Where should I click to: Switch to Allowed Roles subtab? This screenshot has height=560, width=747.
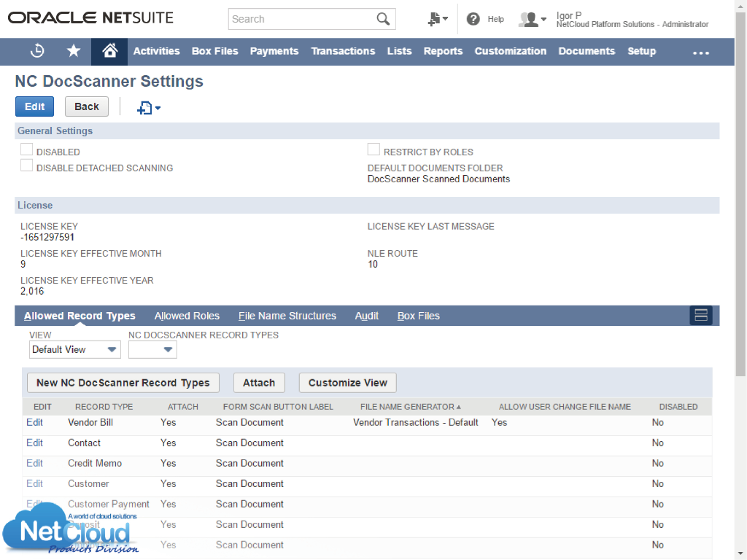coord(187,316)
